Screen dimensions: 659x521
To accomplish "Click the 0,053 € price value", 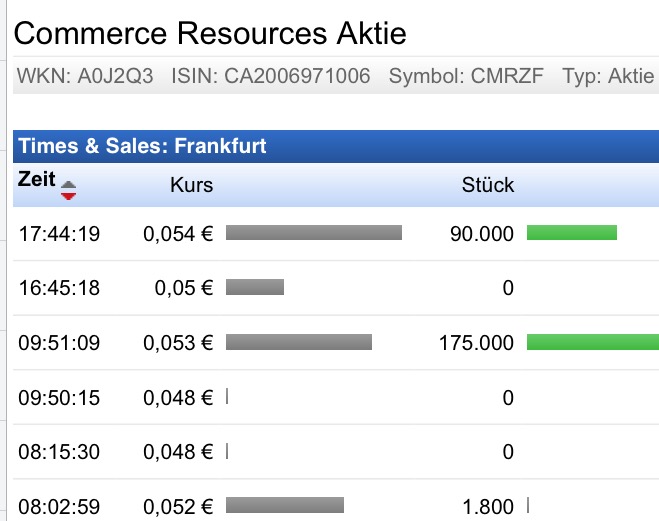I will 178,343.
